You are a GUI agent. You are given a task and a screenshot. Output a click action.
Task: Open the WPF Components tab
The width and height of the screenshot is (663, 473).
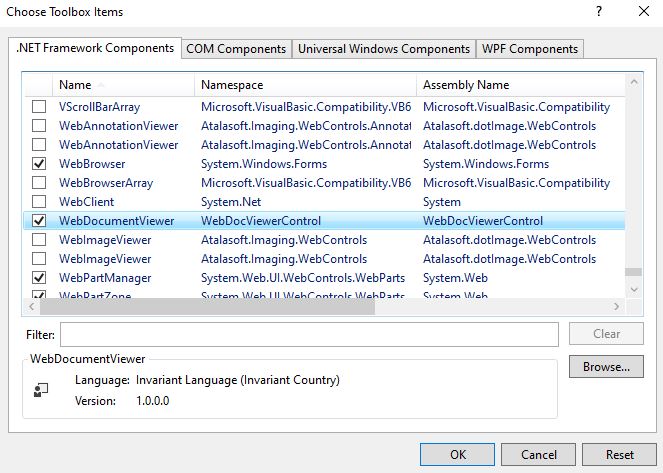(x=529, y=49)
